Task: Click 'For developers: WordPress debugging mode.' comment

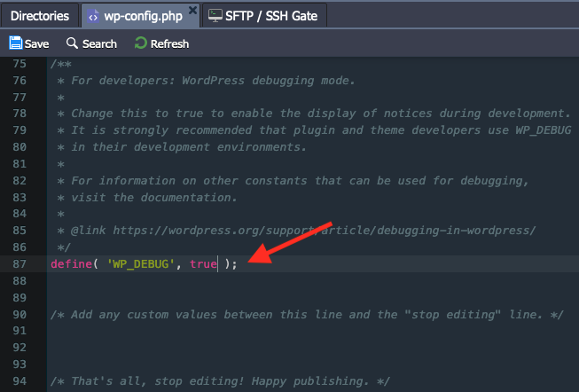Action: (213, 81)
